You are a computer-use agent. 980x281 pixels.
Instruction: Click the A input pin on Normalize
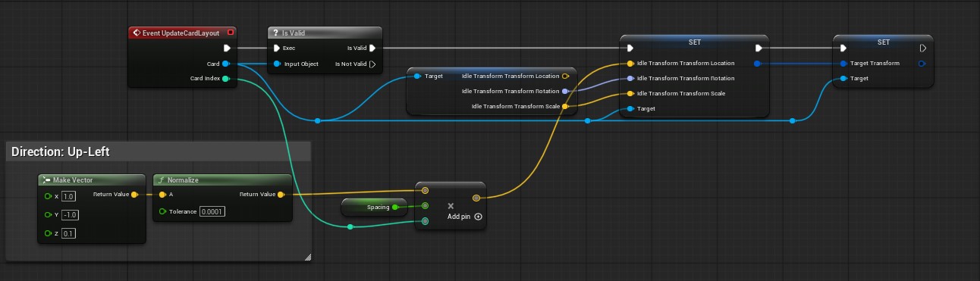162,195
